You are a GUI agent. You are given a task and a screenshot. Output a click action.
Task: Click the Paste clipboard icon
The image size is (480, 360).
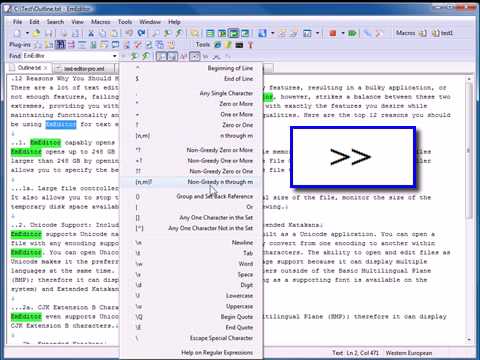[114, 33]
